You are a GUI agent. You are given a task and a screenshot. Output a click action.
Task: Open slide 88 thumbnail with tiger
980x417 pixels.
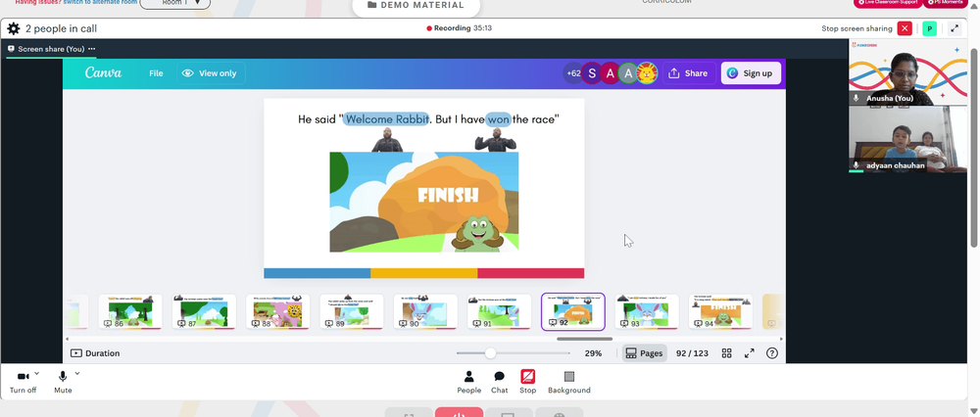click(277, 311)
